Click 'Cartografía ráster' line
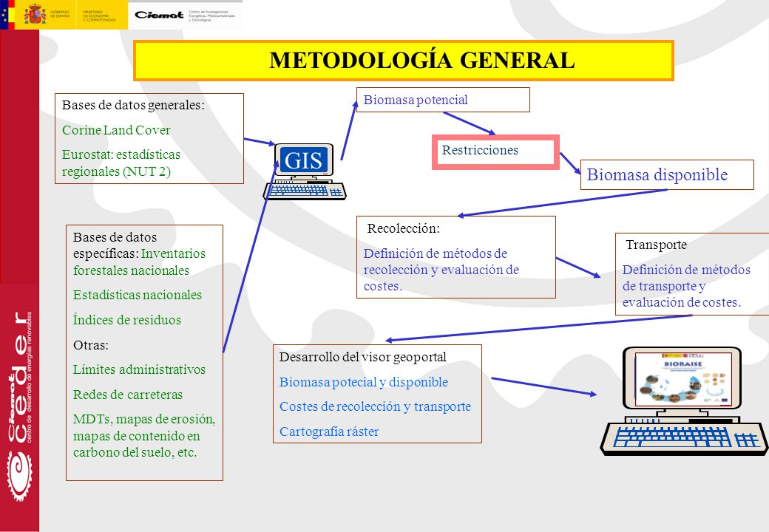769x532 pixels. click(x=329, y=432)
